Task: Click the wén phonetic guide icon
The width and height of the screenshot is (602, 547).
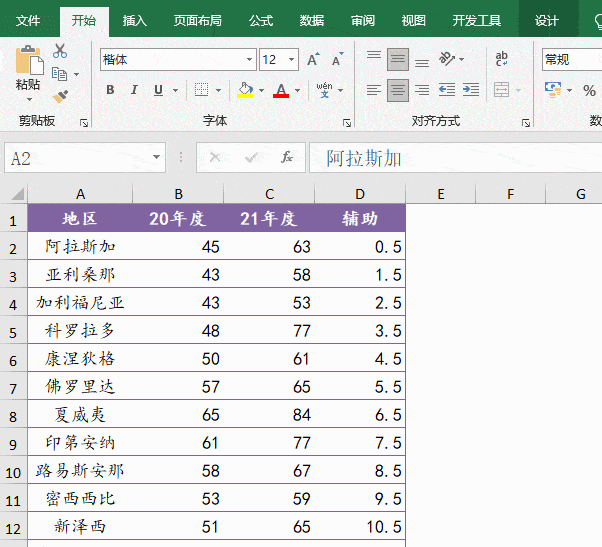Action: [324, 90]
